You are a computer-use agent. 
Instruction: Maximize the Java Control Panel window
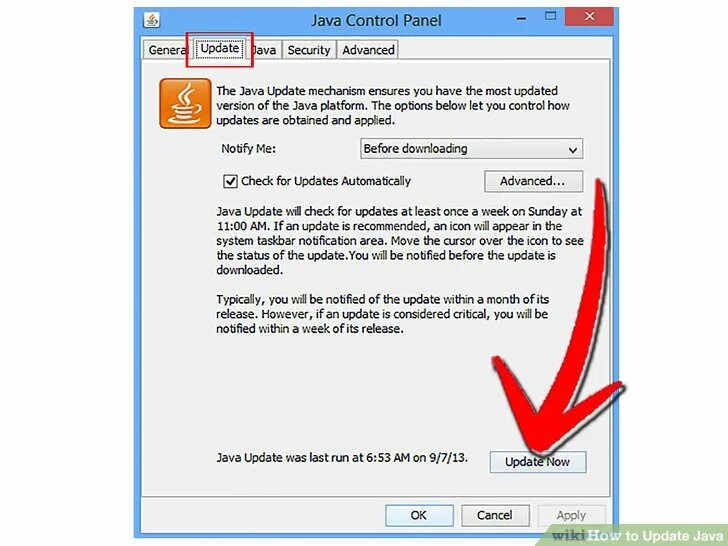(x=550, y=17)
